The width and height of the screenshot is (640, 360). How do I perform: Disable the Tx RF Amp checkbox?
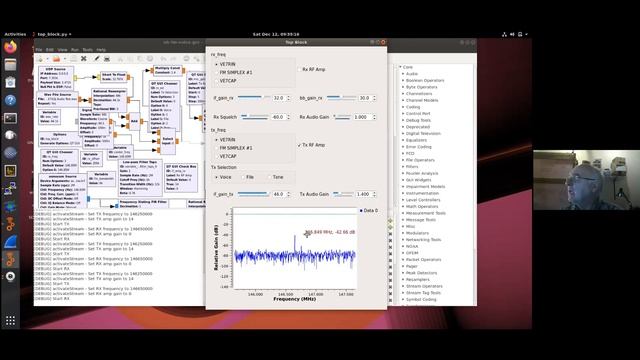coord(311,145)
